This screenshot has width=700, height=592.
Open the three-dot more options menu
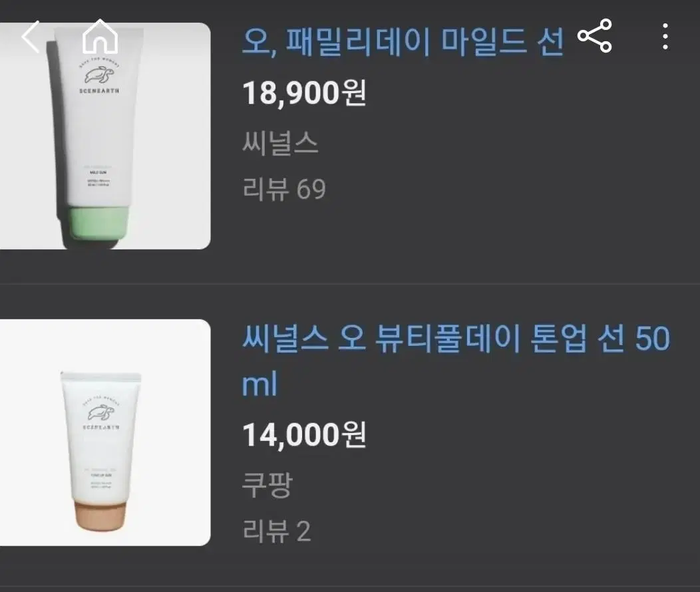[665, 37]
